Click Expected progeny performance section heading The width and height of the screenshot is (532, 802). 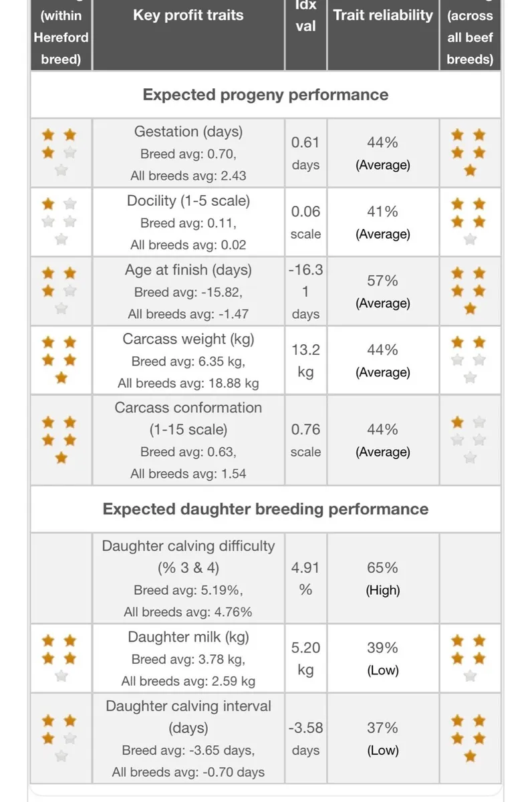click(265, 95)
